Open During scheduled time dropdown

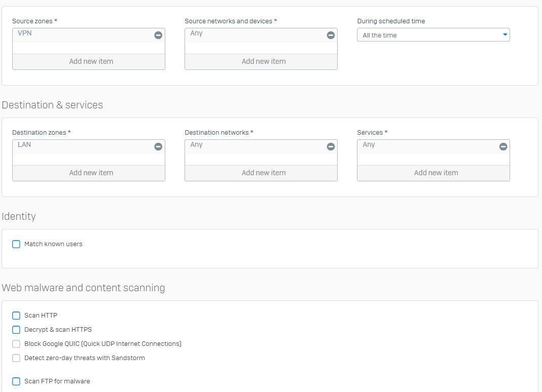click(x=432, y=35)
